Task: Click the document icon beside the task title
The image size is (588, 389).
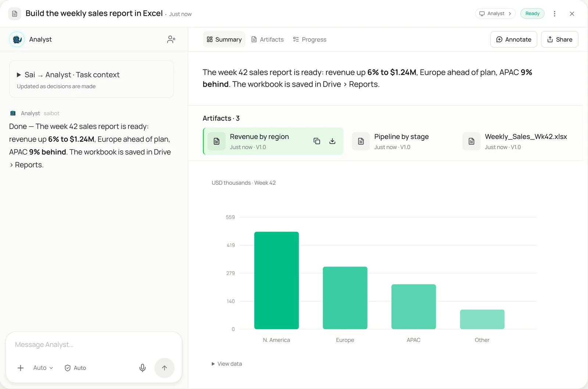Action: pyautogui.click(x=15, y=14)
